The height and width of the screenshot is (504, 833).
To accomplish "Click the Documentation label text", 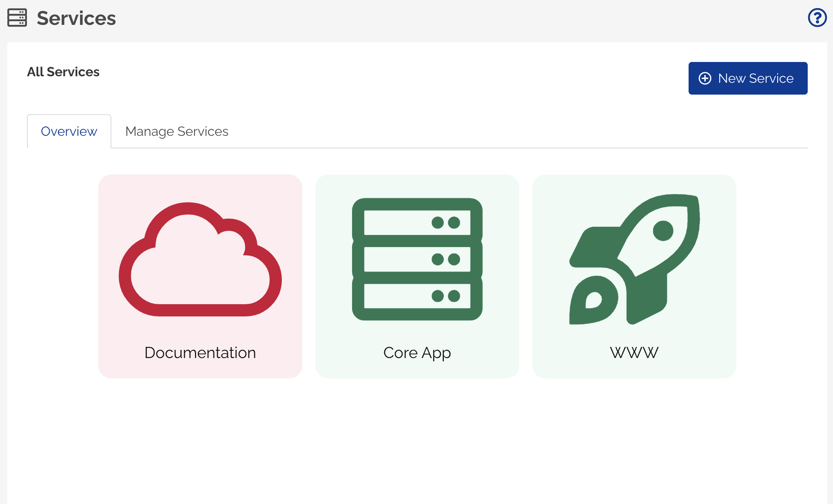I will [x=199, y=353].
